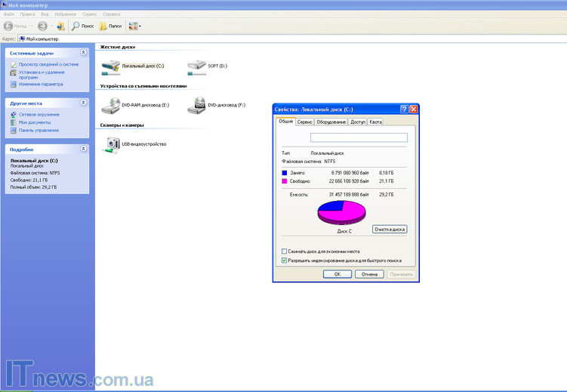Open the views dropdown in toolbar
This screenshot has width=567, height=392.
click(135, 26)
